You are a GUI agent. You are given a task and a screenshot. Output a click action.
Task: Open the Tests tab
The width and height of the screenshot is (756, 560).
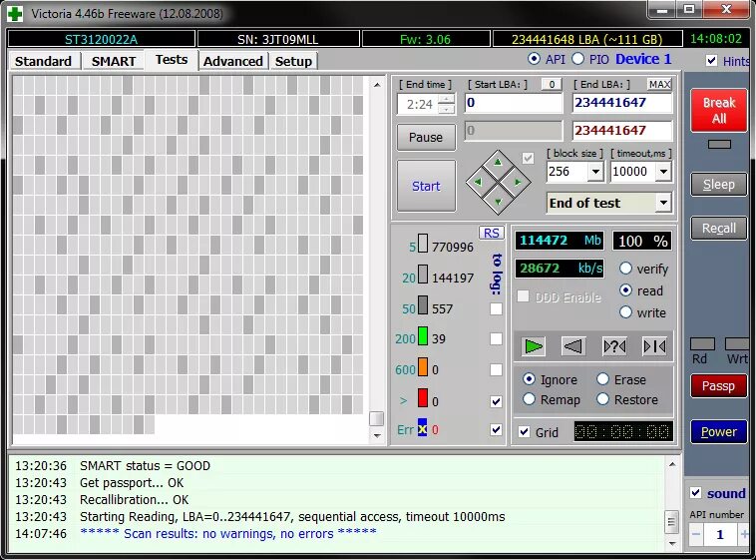pyautogui.click(x=172, y=60)
